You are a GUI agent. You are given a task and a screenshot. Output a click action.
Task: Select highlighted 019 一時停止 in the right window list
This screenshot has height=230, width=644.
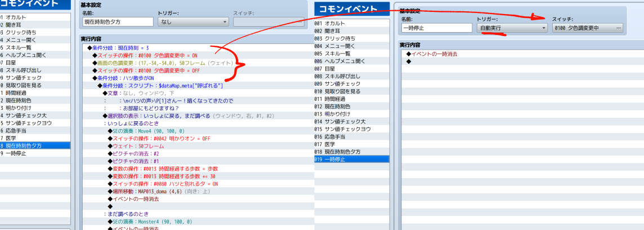[x=352, y=159]
